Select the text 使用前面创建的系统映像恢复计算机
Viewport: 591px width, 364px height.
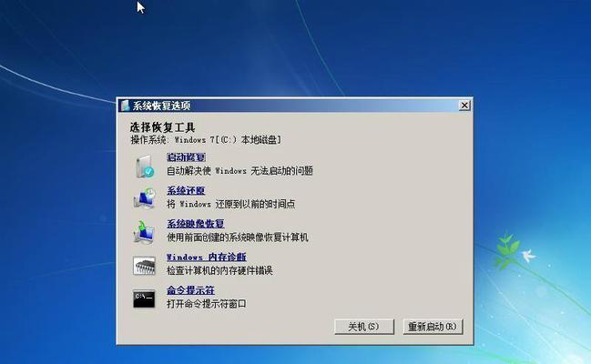point(238,238)
